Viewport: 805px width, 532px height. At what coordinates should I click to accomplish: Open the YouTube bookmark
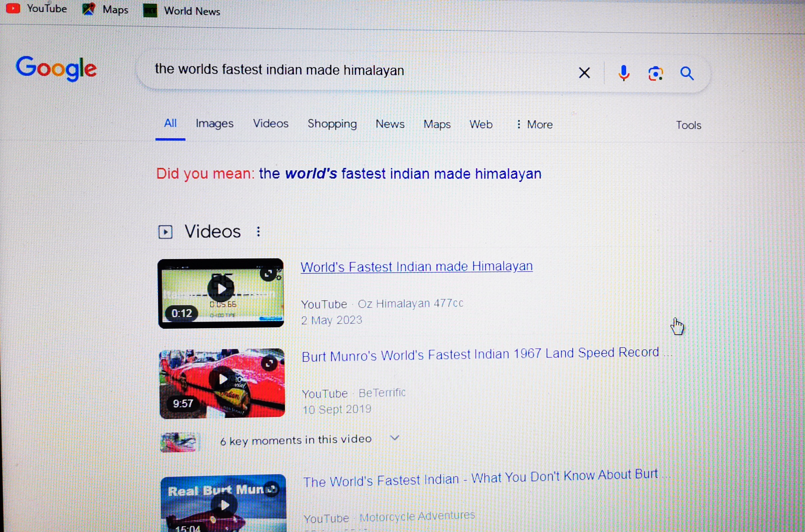[x=37, y=9]
